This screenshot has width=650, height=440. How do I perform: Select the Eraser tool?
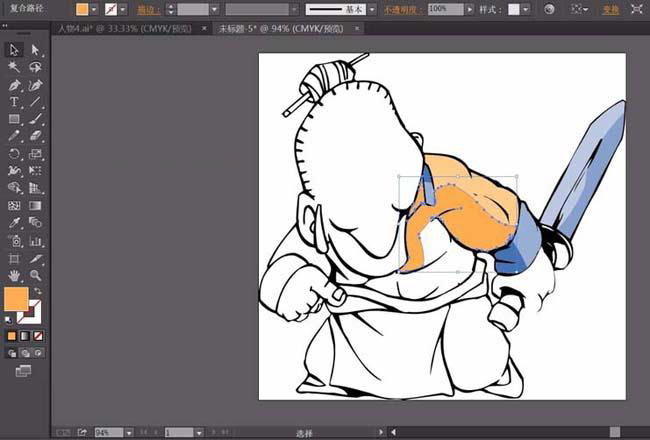click(35, 136)
